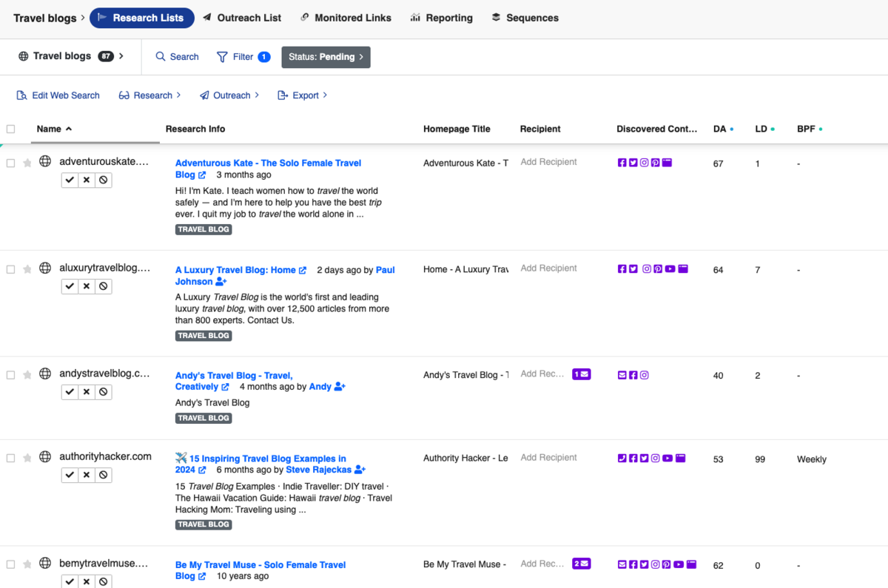Image resolution: width=888 pixels, height=588 pixels.
Task: Open the Facebook icon for Adventurous Kate contacts
Action: (x=622, y=162)
